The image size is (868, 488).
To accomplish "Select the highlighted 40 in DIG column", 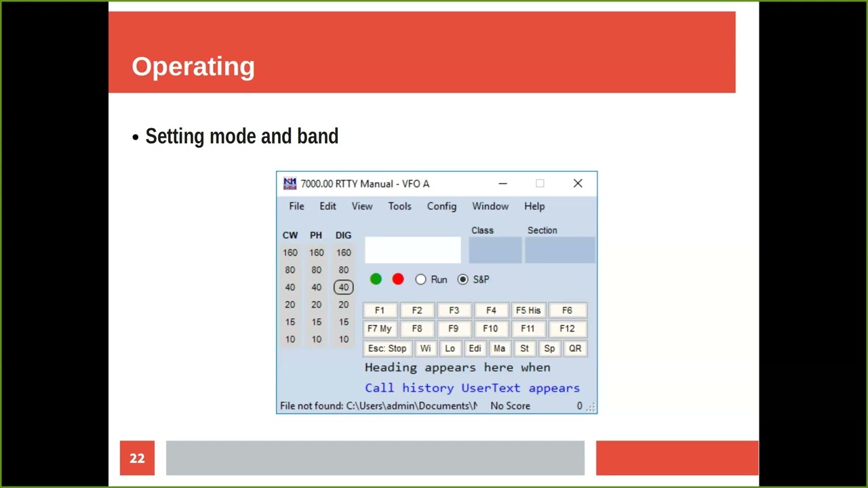I will [344, 287].
